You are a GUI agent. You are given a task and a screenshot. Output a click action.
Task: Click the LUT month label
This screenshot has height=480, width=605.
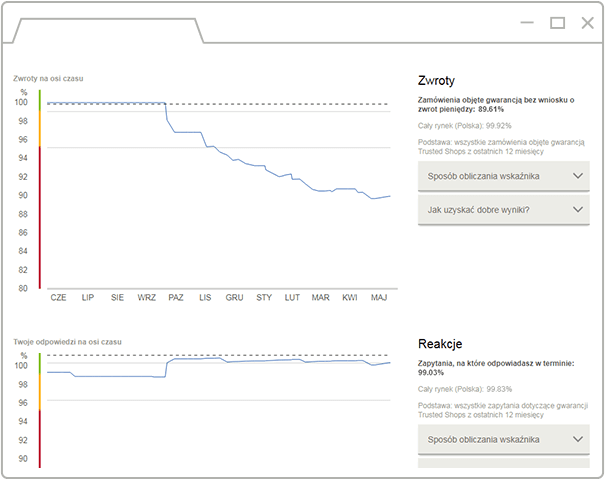click(x=292, y=297)
